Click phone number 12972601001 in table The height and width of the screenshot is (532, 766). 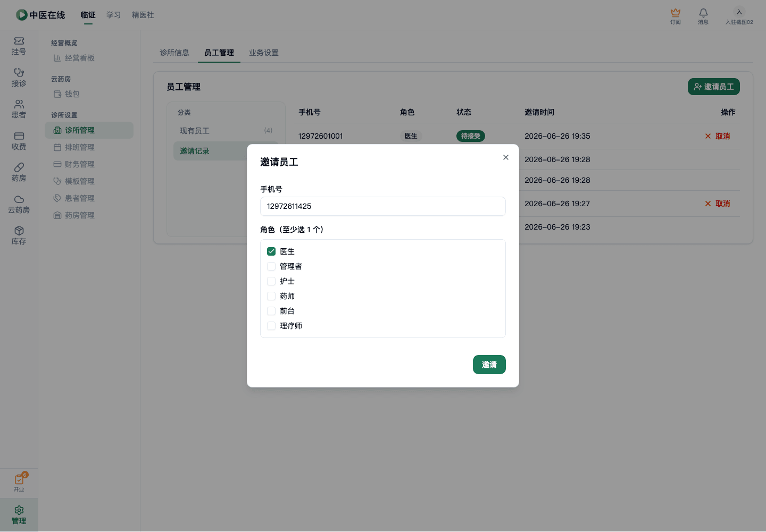point(321,136)
